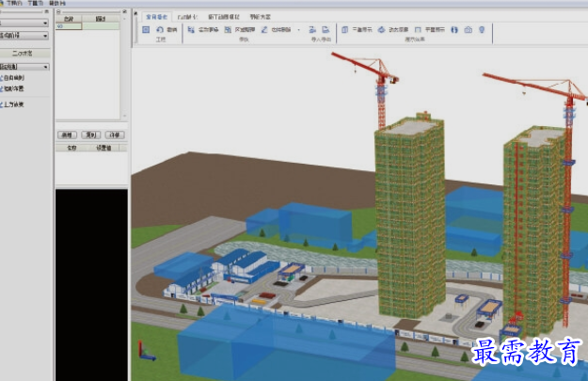Select the second drawing tool in the left panel
Screen dimensions: 588x381
click(12, 88)
